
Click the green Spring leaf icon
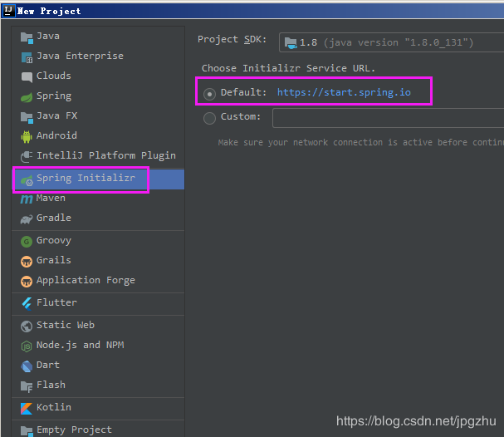pyautogui.click(x=27, y=97)
